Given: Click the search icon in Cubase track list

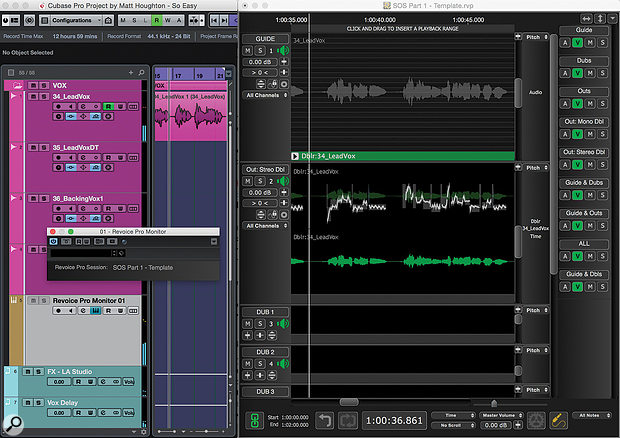Looking at the screenshot, I should click(142, 73).
